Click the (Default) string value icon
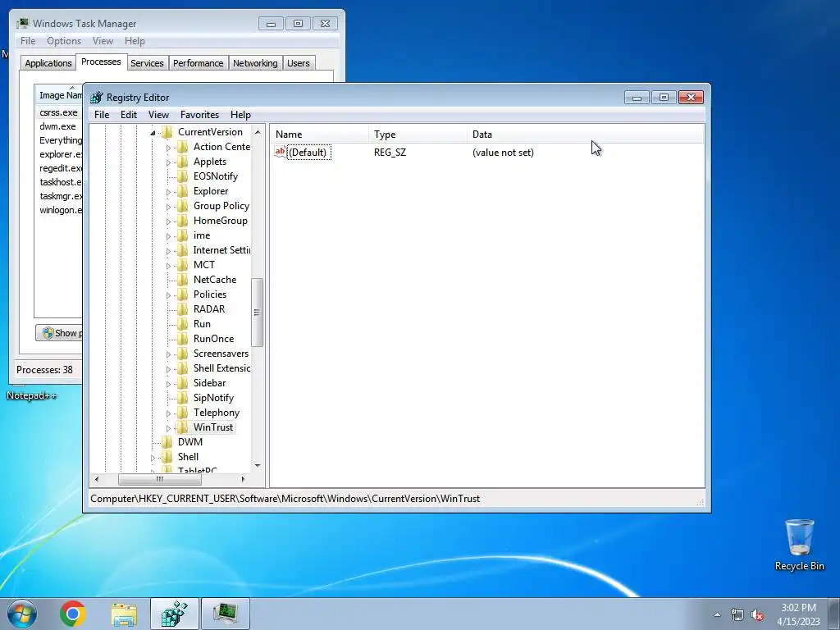The width and height of the screenshot is (840, 630). [x=281, y=152]
